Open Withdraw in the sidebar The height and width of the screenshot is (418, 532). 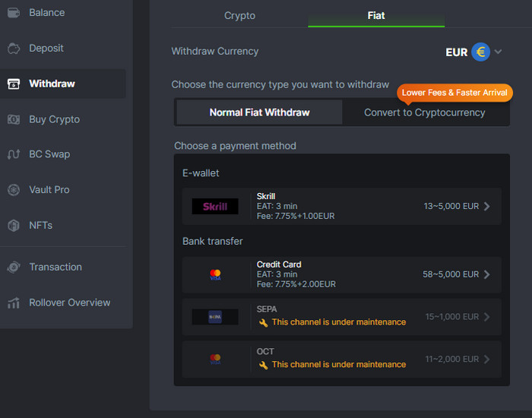coord(52,84)
